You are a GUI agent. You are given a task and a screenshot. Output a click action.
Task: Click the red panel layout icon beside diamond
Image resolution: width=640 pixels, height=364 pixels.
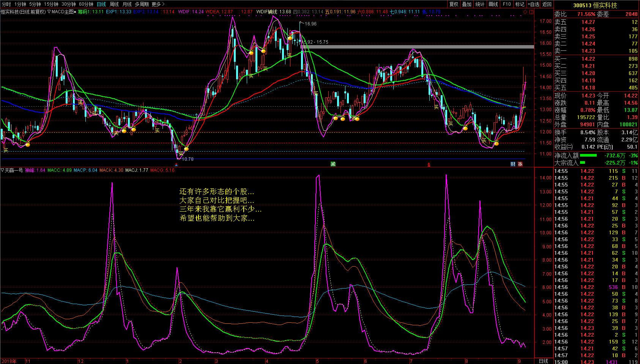pyautogui.click(x=532, y=12)
